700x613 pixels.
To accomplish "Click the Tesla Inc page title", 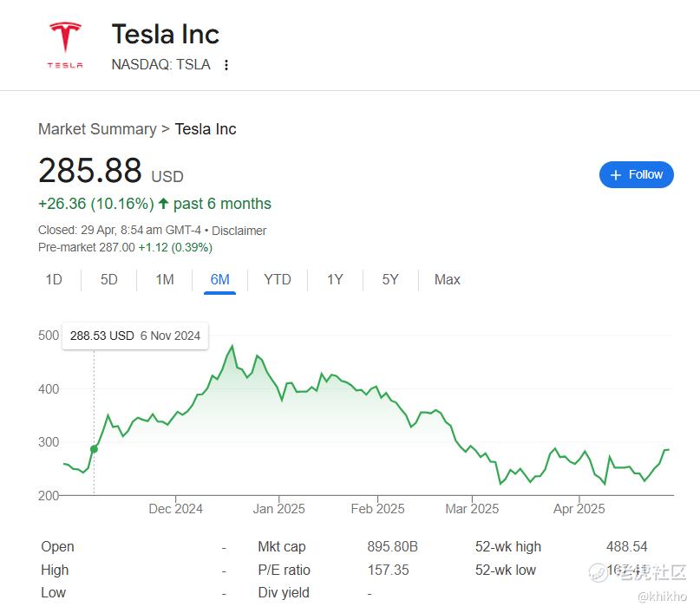I will coord(165,35).
